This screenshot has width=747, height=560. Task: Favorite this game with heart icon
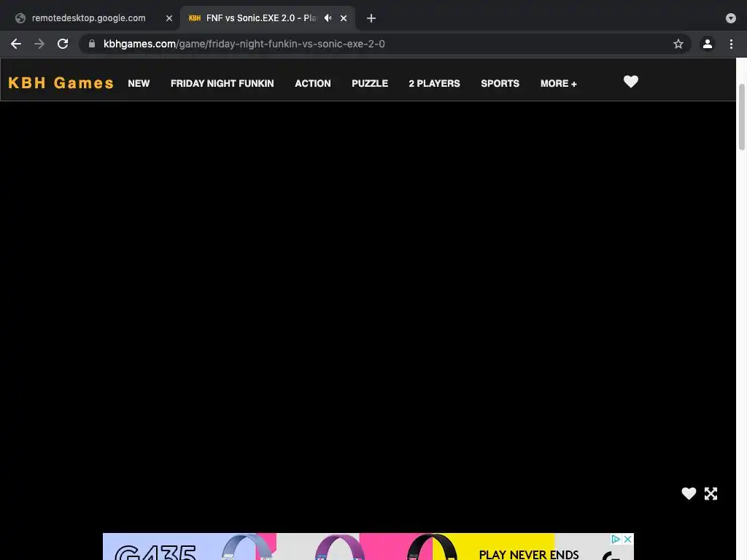tap(689, 494)
